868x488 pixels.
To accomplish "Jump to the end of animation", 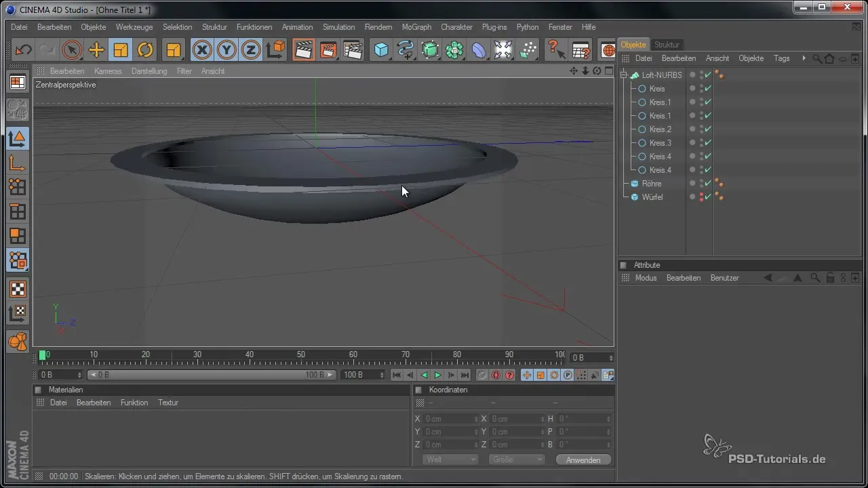I will (x=465, y=375).
